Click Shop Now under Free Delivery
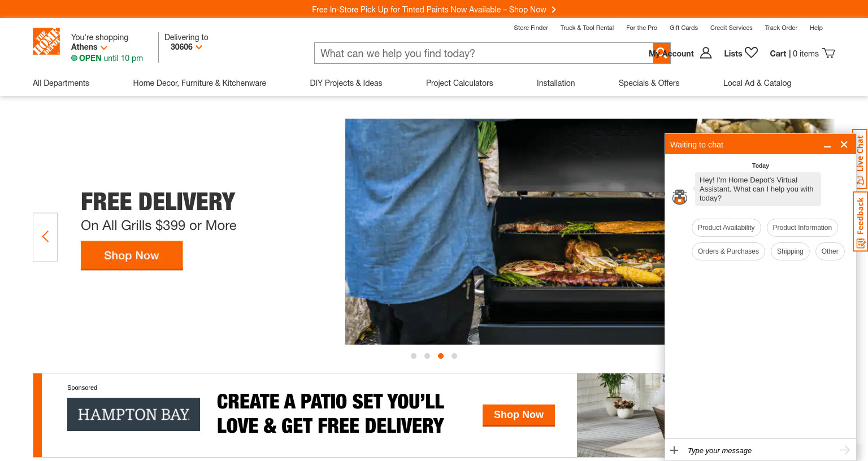 [x=132, y=255]
